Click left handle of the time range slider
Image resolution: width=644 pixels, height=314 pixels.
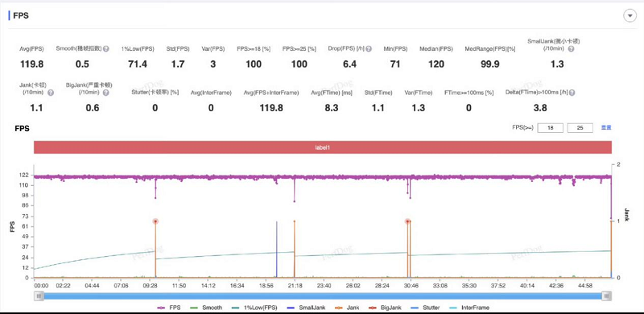tap(39, 296)
